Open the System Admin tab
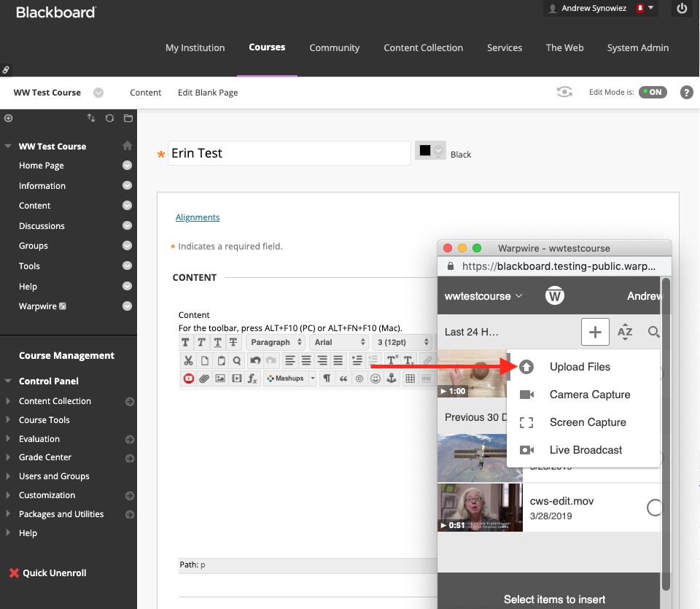Viewport: 700px width, 609px height. (637, 48)
